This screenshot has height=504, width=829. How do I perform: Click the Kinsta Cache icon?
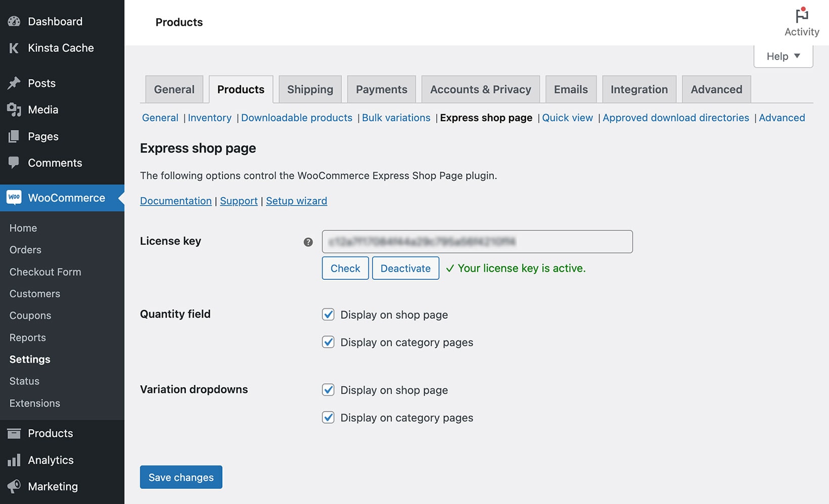click(14, 48)
